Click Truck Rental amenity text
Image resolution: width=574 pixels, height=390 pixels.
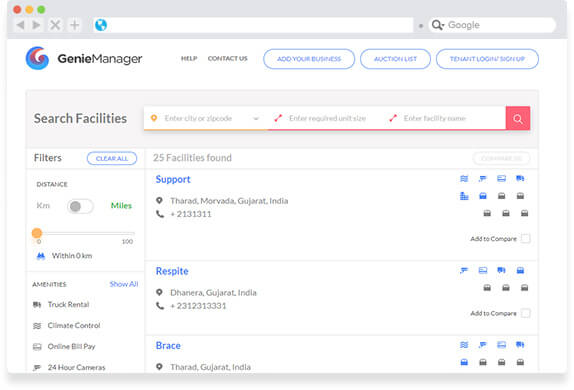(68, 305)
